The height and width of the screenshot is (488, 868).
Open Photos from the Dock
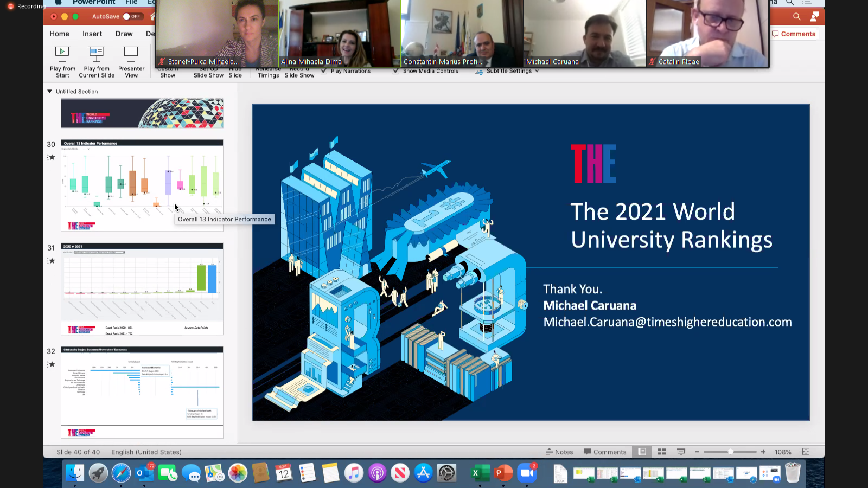click(238, 473)
